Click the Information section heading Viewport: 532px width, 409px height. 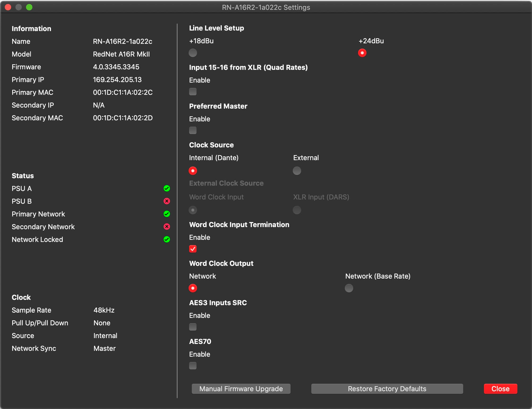click(31, 29)
